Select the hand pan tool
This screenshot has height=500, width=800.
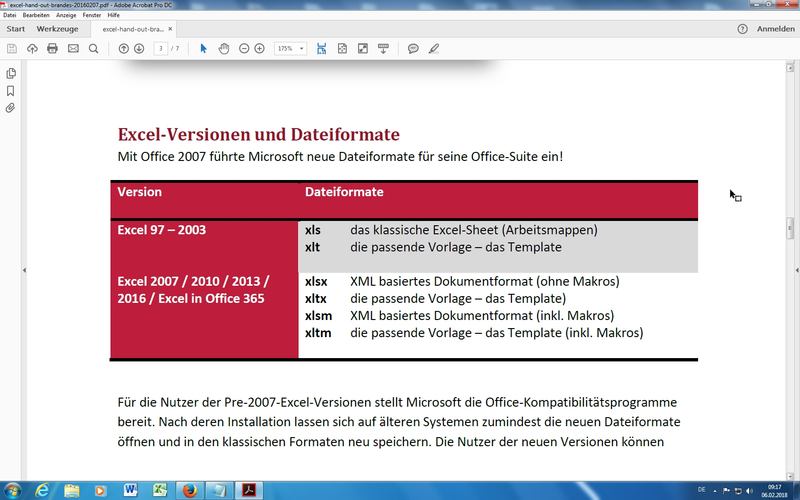click(224, 48)
